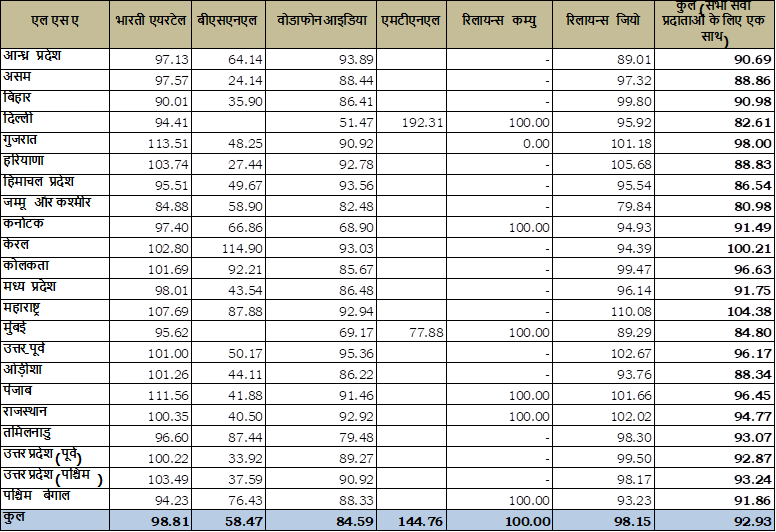Select the एमटीएनएल column header cell
The width and height of the screenshot is (776, 532).
click(x=413, y=21)
